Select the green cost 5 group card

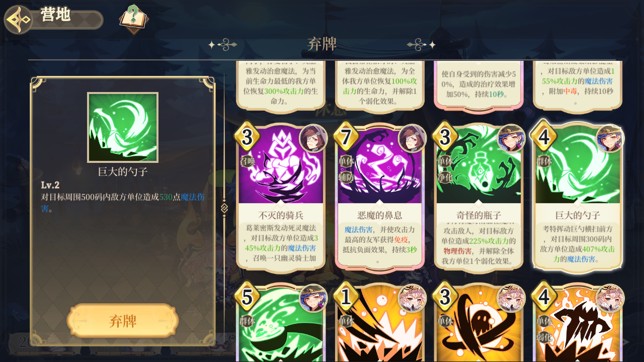click(281, 323)
